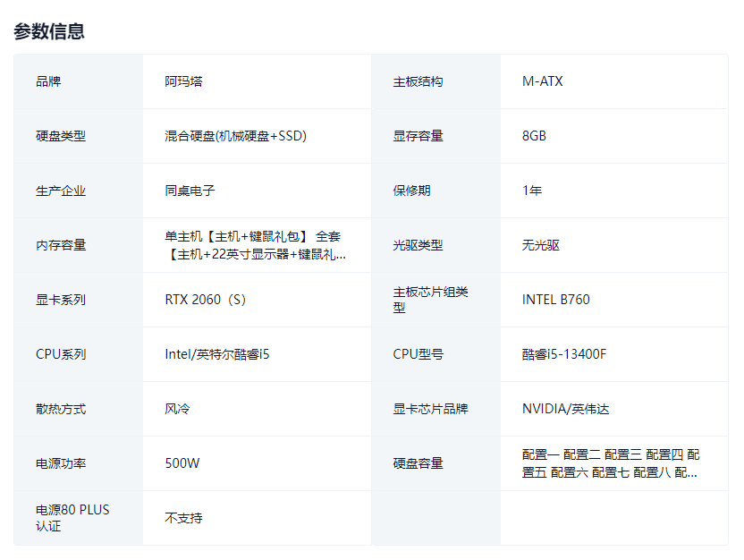Click the manufacturer value 同桌电子
Image resolution: width=744 pixels, height=560 pixels.
[x=190, y=191]
